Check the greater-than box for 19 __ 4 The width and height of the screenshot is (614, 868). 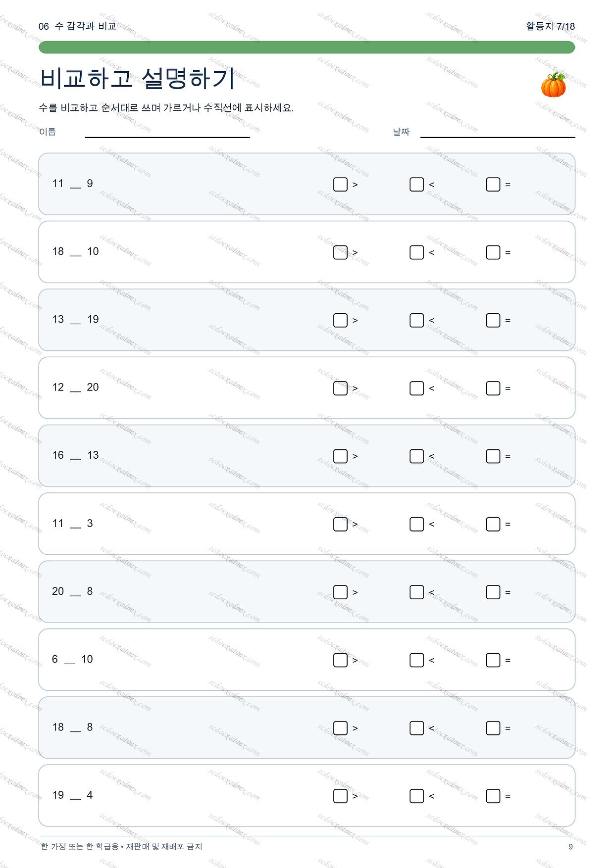(x=340, y=796)
